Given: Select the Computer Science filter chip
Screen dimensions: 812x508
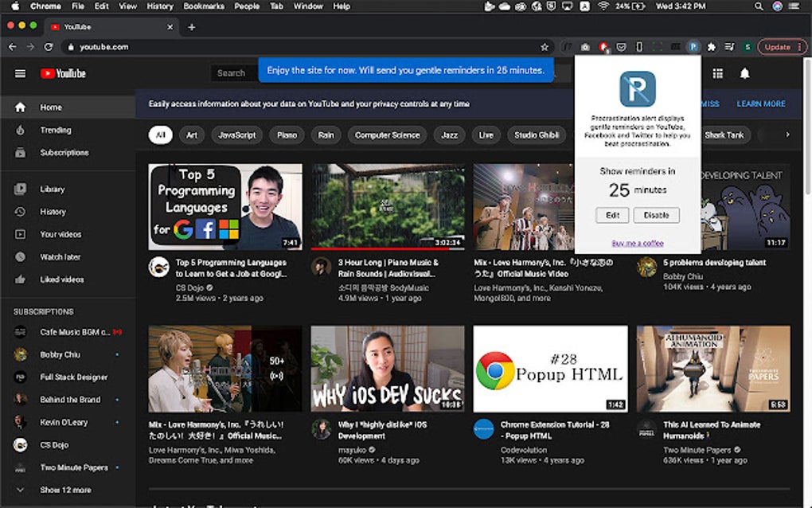Looking at the screenshot, I should point(387,135).
